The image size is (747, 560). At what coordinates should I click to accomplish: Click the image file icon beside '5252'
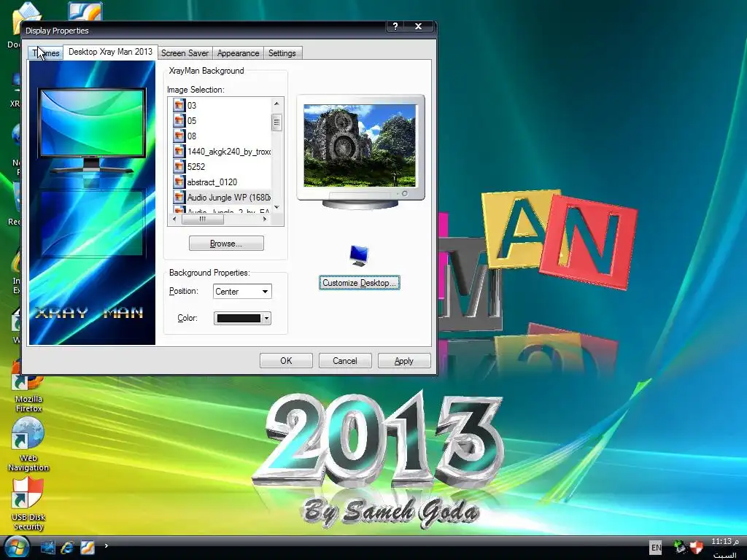click(x=179, y=167)
